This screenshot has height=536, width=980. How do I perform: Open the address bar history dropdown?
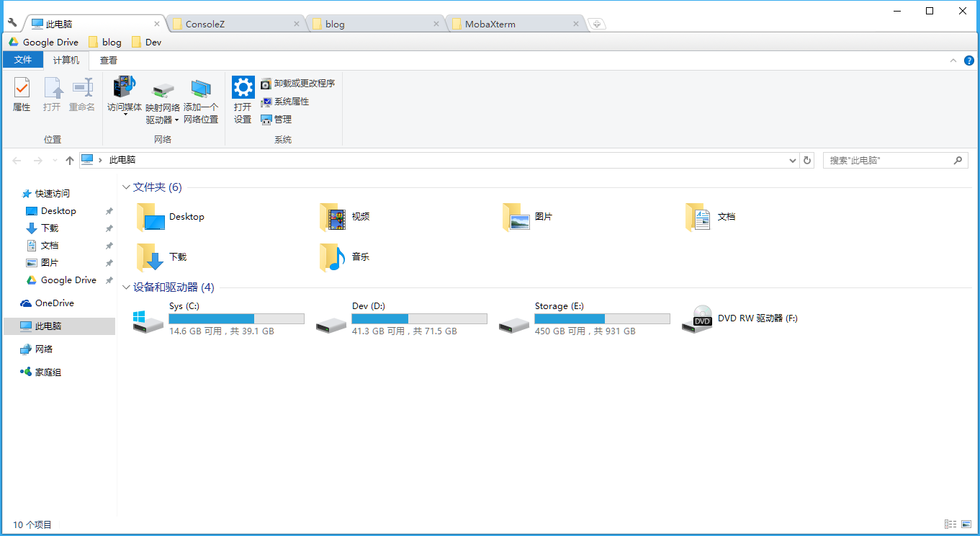792,161
